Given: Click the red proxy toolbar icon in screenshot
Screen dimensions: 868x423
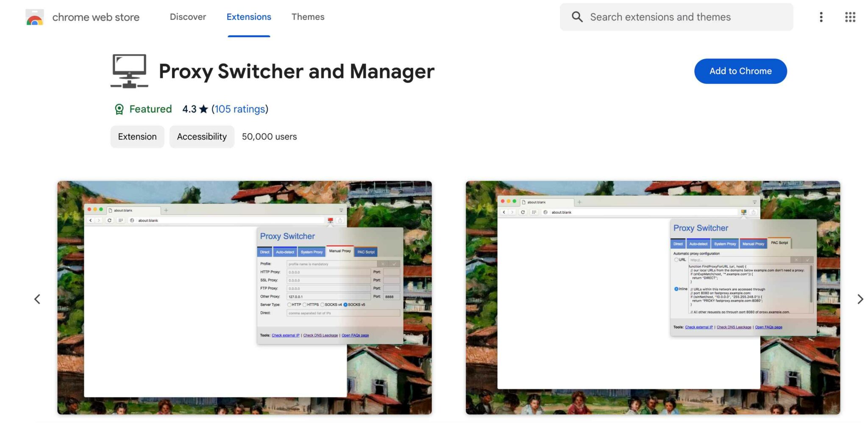Looking at the screenshot, I should point(331,220).
